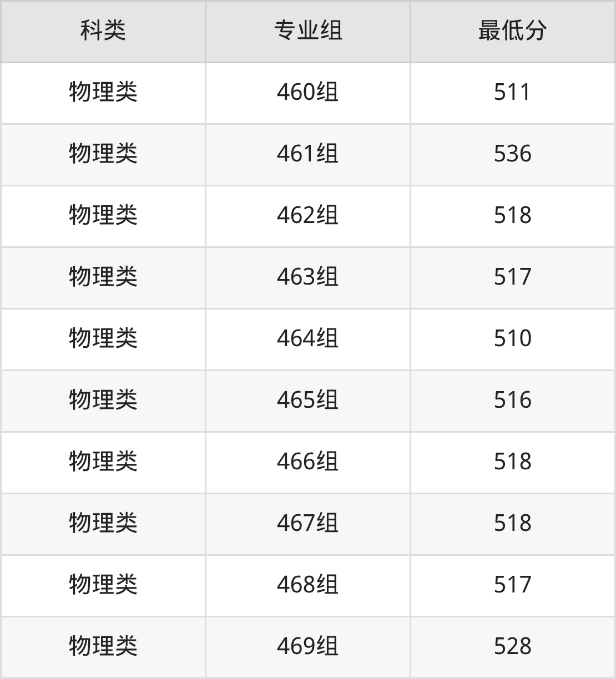
Task: Click the 517 score for 463组
Action: pyautogui.click(x=513, y=277)
